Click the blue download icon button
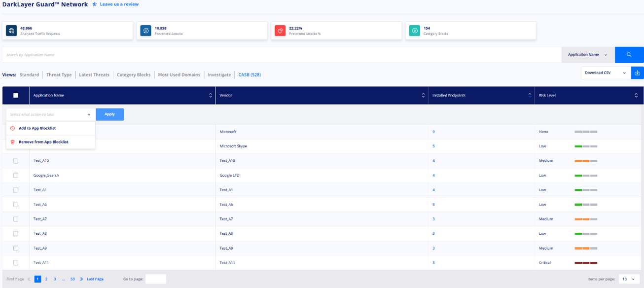This screenshot has width=644, height=288. pyautogui.click(x=638, y=73)
